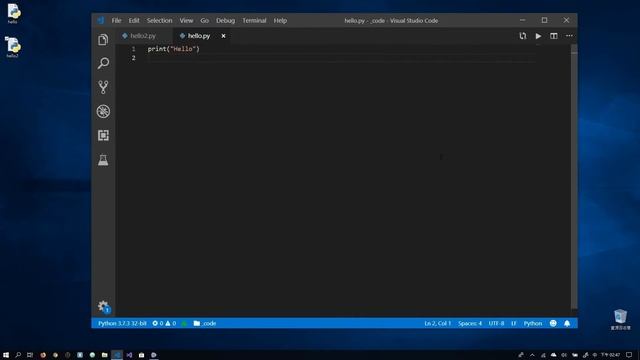The image size is (640, 360).
Task: Open the Go menu
Action: tap(204, 20)
